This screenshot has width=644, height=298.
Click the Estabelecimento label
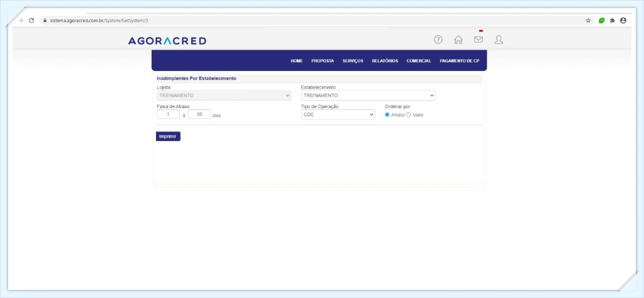318,87
